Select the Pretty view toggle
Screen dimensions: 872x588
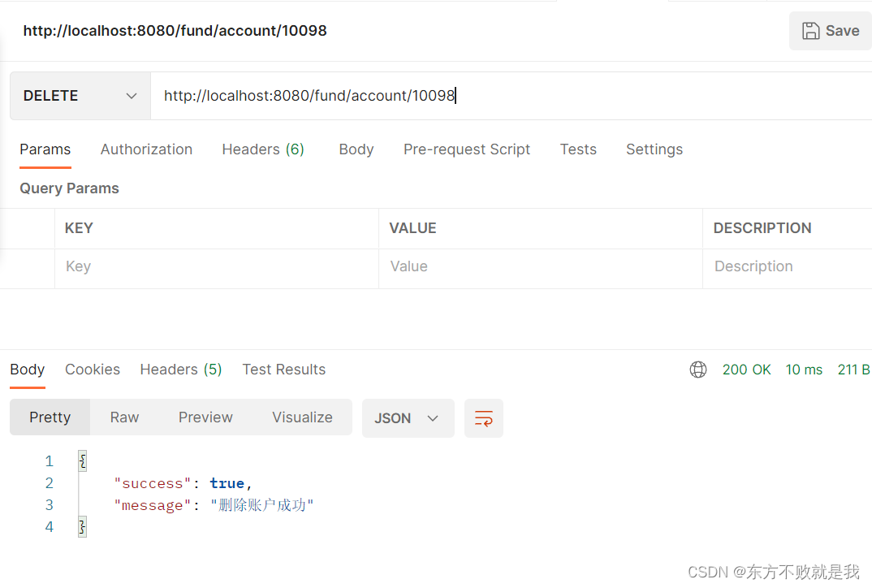(x=50, y=417)
